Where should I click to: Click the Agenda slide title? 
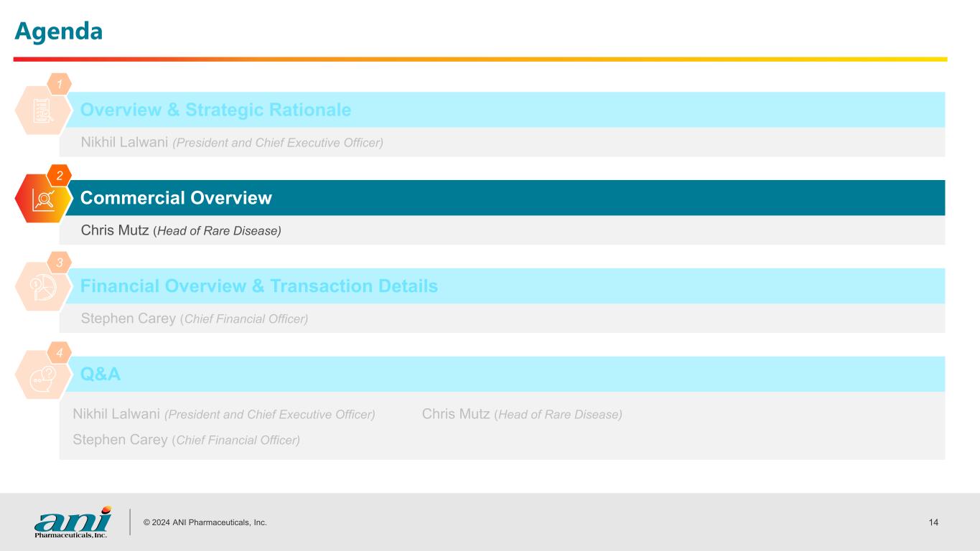[x=59, y=31]
